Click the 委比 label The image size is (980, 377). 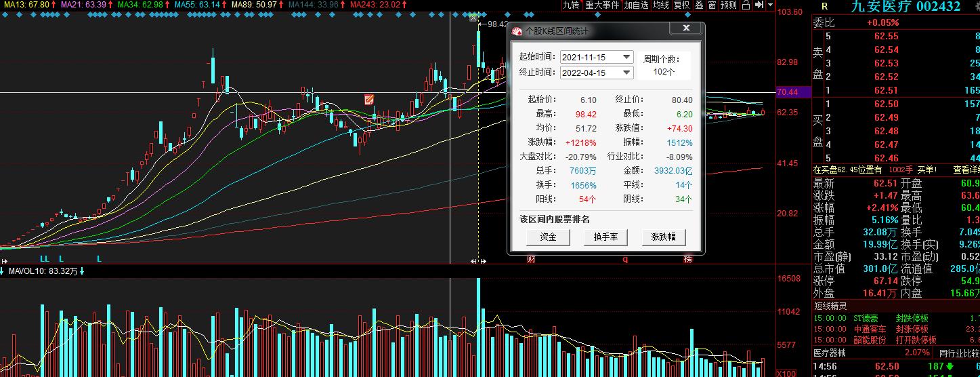coord(824,22)
